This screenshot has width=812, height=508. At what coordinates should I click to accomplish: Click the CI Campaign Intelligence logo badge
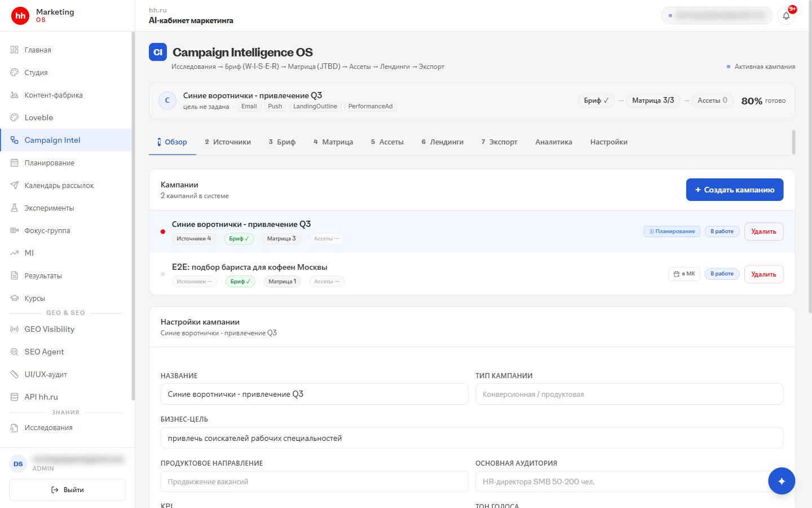tap(158, 52)
